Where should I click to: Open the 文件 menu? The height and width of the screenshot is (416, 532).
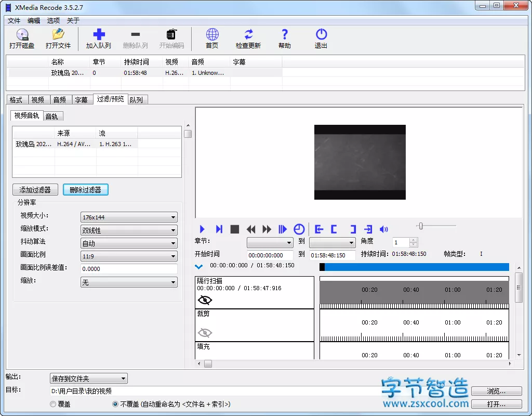pos(14,21)
